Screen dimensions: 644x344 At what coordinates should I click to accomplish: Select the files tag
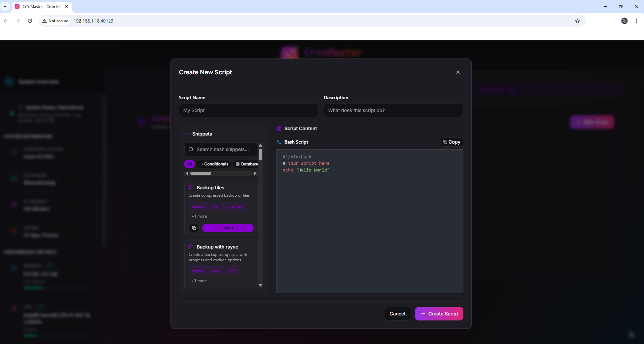coord(216,206)
